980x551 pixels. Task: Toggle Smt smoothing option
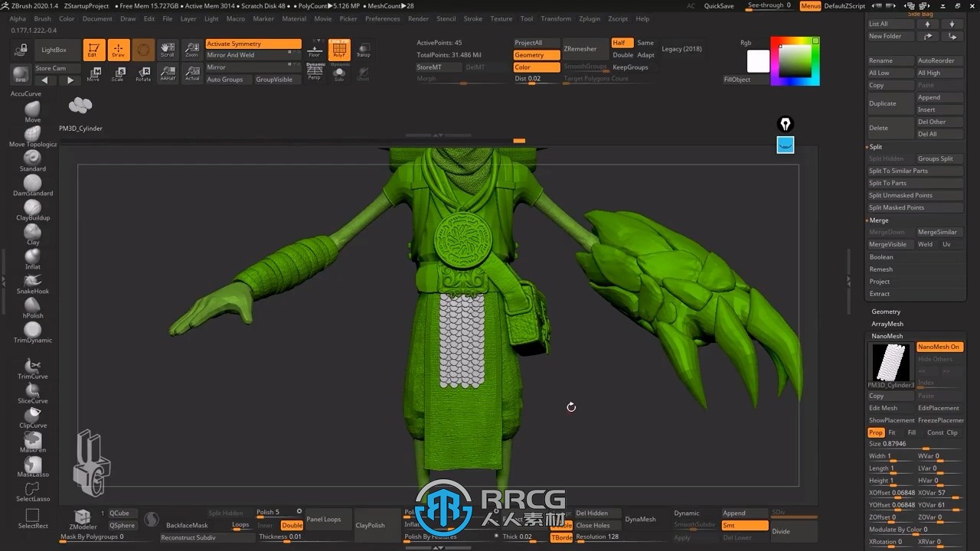[744, 525]
